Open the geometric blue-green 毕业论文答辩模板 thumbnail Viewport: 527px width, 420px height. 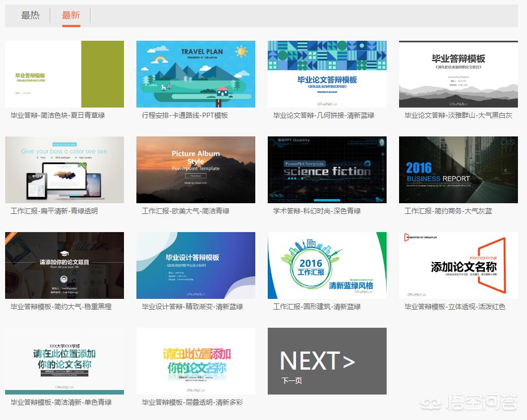point(327,74)
